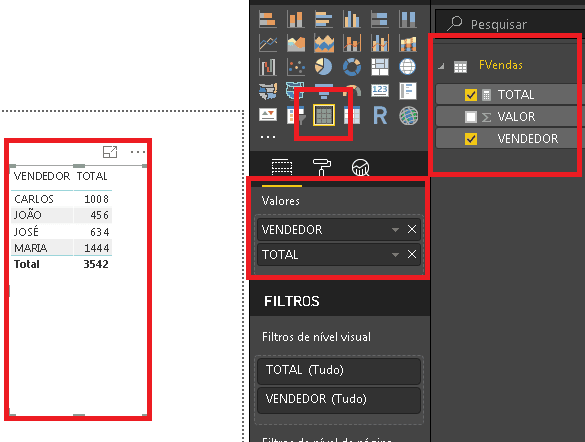This screenshot has width=585, height=442.
Task: Uncheck the TOTAL field checkbox
Action: 471,95
